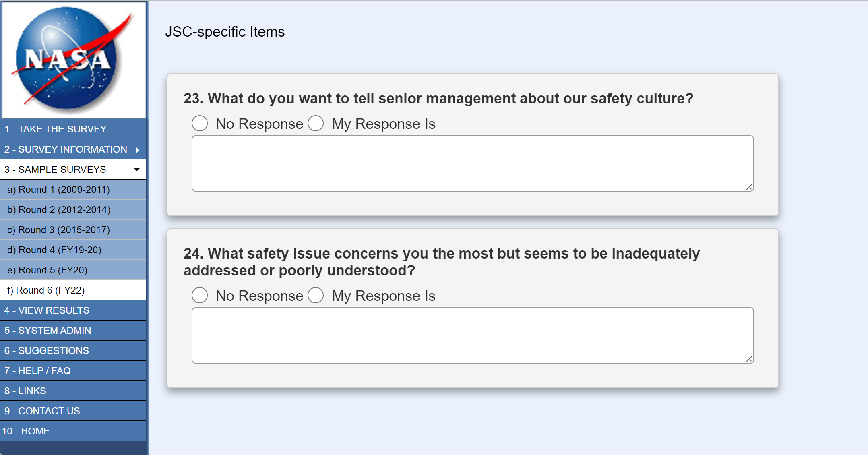Collapse the Sample Surveys dropdown arrow
The height and width of the screenshot is (455, 868).
coord(137,170)
